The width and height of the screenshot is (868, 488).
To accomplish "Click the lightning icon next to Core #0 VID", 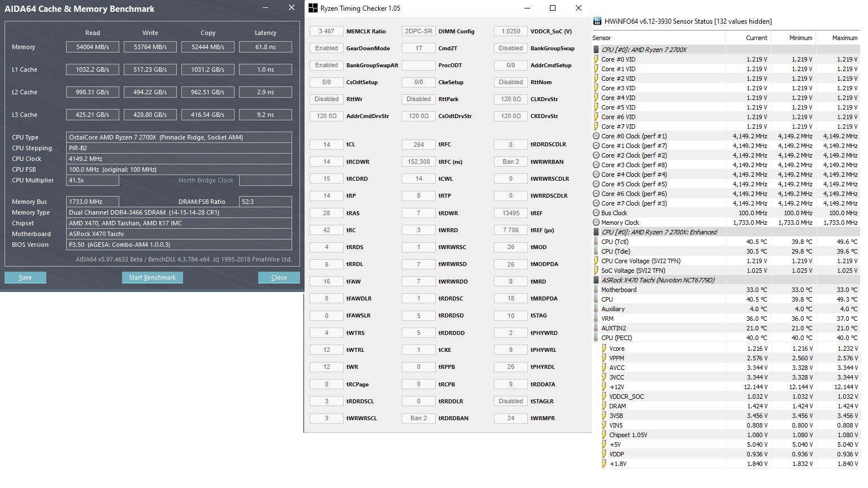I will [596, 59].
